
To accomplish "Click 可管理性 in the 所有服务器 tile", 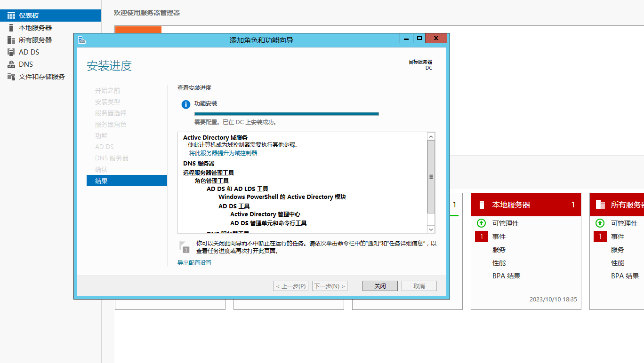I will tap(624, 223).
